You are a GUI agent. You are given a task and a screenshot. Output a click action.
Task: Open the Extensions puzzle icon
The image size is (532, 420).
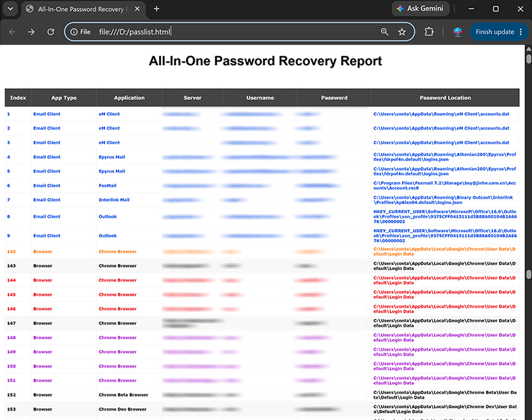(429, 32)
